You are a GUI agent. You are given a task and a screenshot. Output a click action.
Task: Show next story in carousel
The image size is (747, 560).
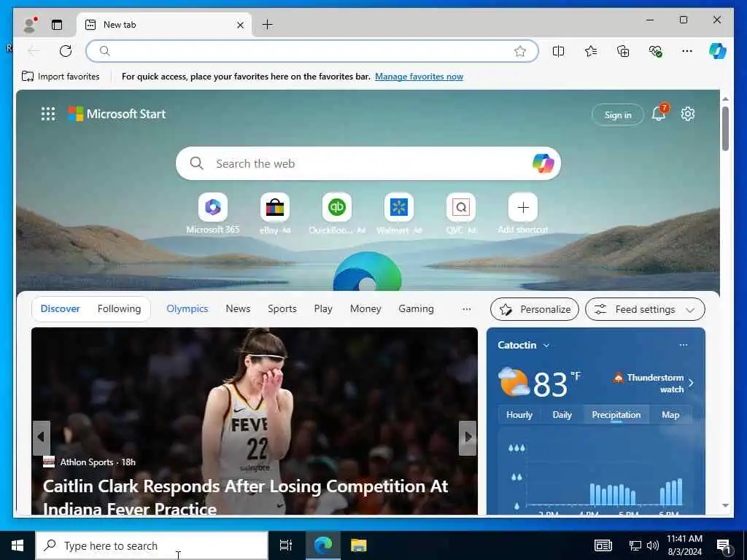tap(468, 437)
